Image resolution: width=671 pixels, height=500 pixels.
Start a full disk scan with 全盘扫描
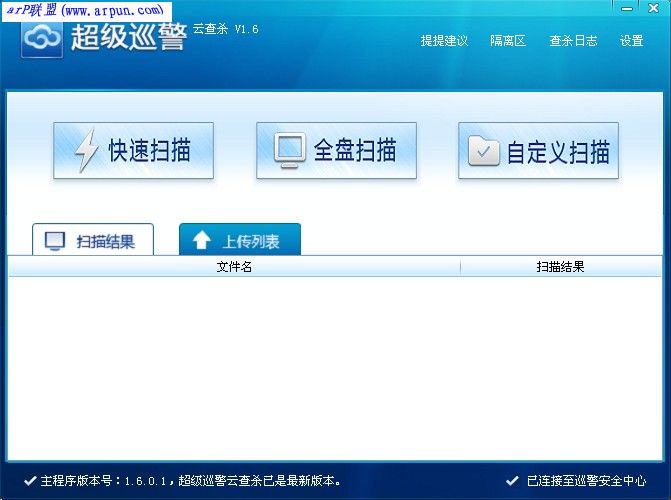(336, 151)
